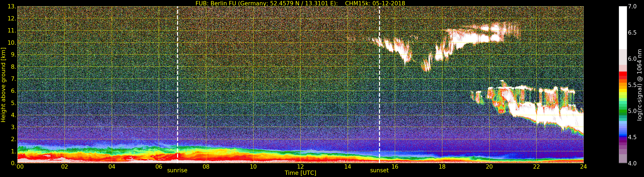
Task: Select the '0.' tick on the height axis
Action: point(13,163)
